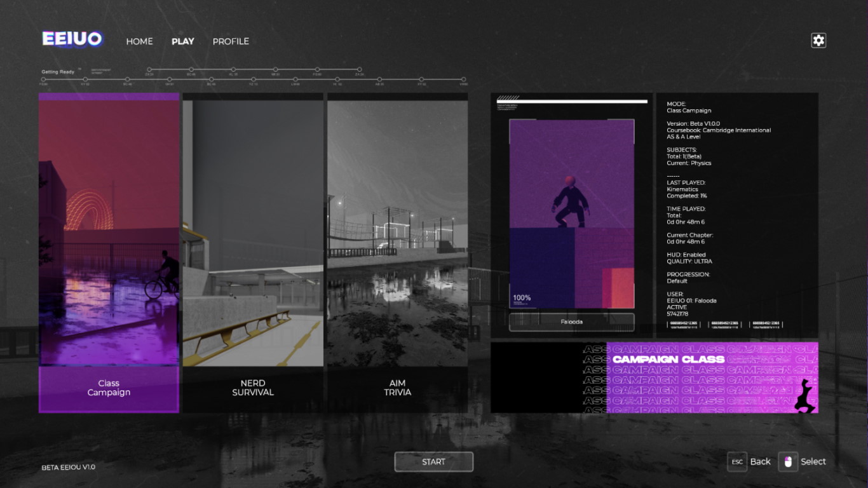Image resolution: width=868 pixels, height=488 pixels.
Task: Click the HUD: Enabled line
Action: coord(686,255)
